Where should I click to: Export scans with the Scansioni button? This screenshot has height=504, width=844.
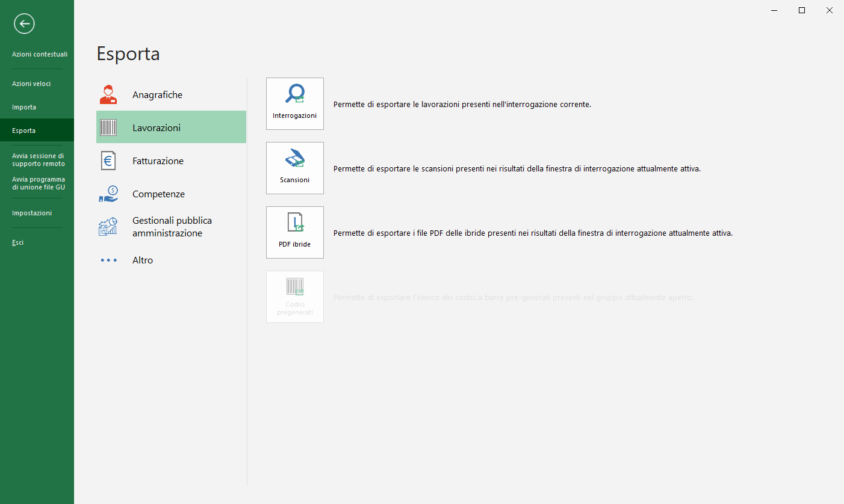pyautogui.click(x=294, y=168)
